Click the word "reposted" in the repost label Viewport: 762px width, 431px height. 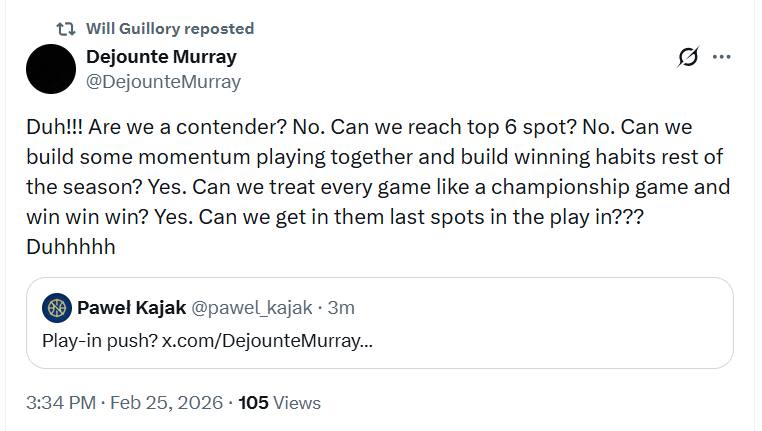coord(220,28)
